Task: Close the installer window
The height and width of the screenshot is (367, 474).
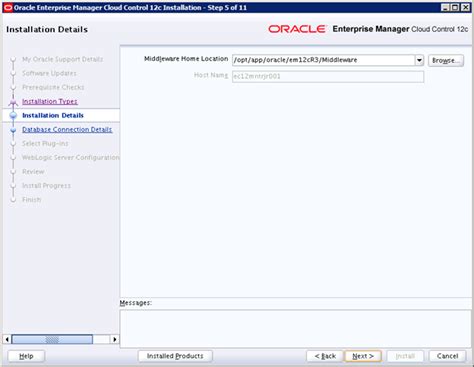Action: [x=465, y=7]
